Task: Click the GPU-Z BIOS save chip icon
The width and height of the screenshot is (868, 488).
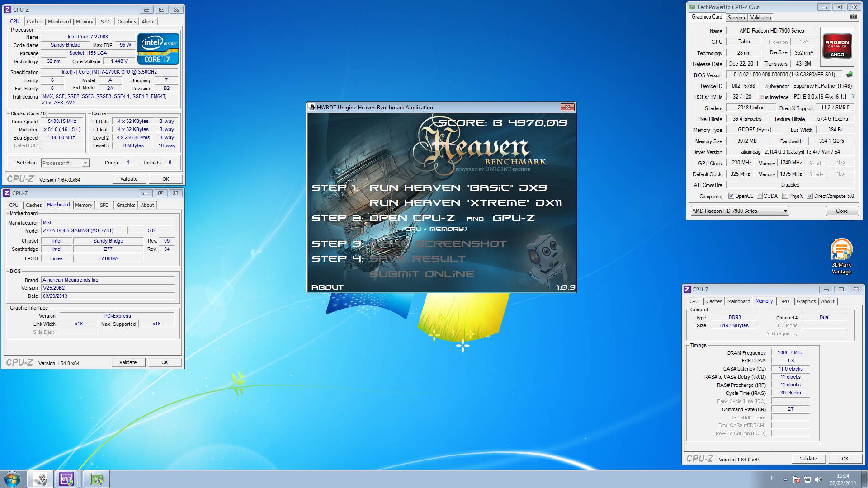Action: pyautogui.click(x=849, y=75)
